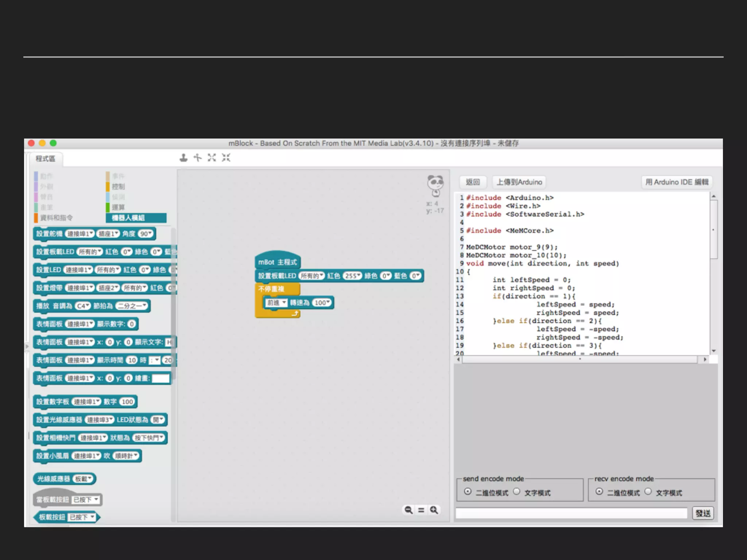Image resolution: width=747 pixels, height=560 pixels.
Task: Select send encode 文字模式 radio button
Action: [516, 491]
